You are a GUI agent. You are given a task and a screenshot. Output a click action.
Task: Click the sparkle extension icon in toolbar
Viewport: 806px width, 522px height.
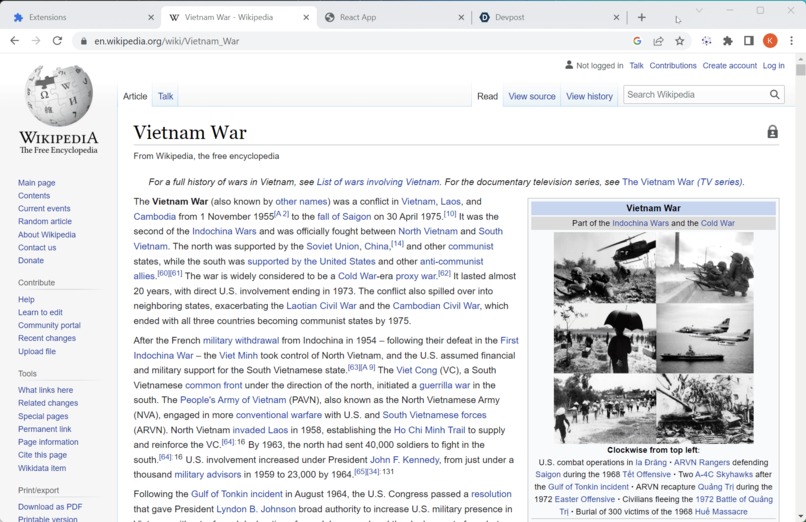pos(706,41)
